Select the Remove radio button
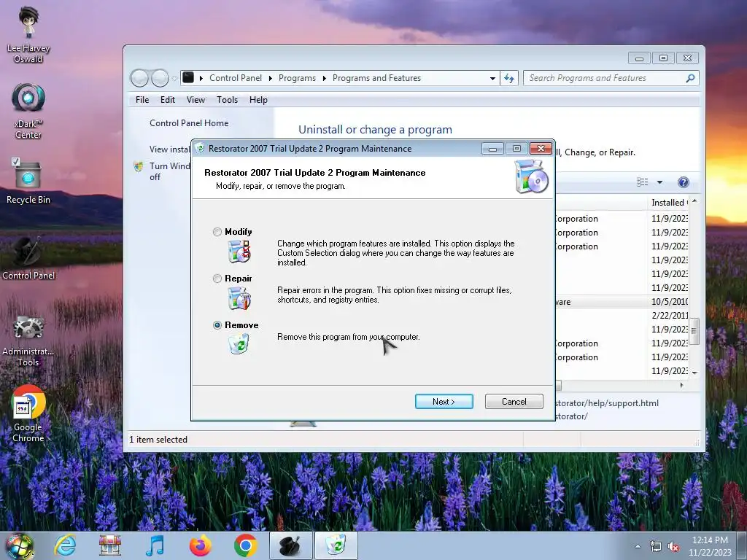 217,325
